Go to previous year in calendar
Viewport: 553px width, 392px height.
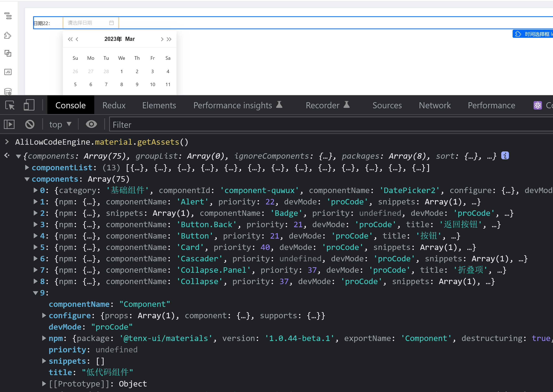tap(70, 39)
